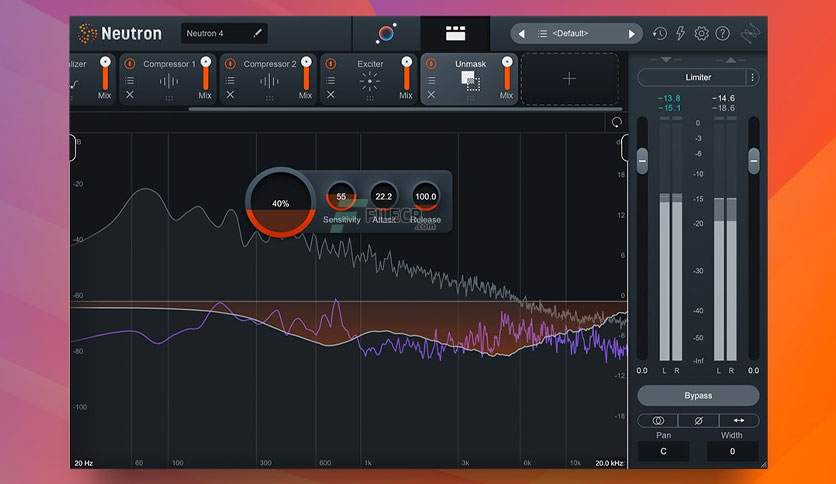Toggle power on Exciter module

click(331, 64)
